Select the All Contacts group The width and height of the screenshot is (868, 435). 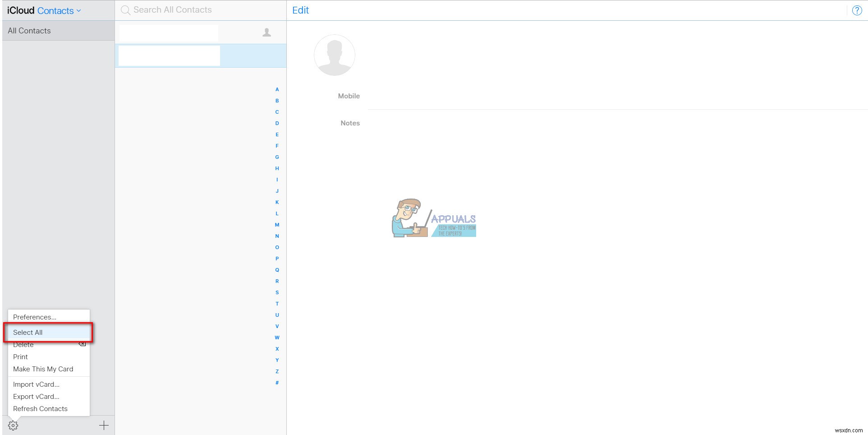coord(58,31)
